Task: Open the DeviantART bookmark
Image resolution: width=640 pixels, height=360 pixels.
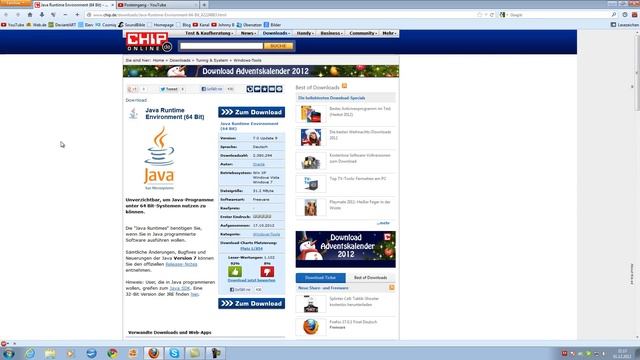Action: pyautogui.click(x=62, y=25)
